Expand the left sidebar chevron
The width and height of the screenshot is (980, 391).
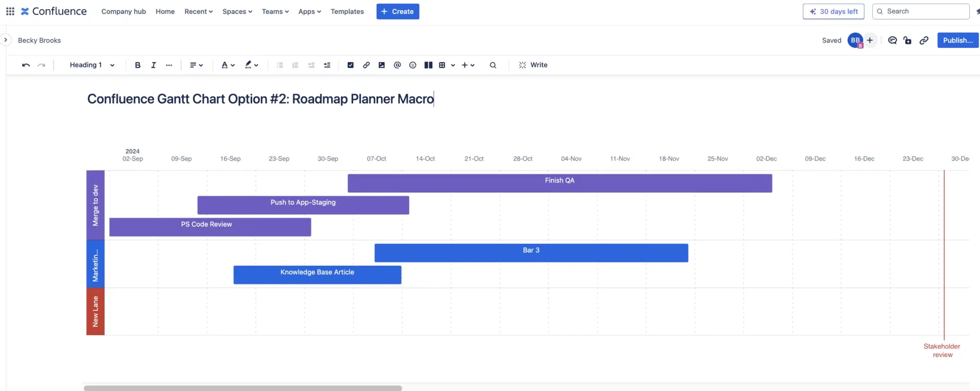click(x=5, y=40)
